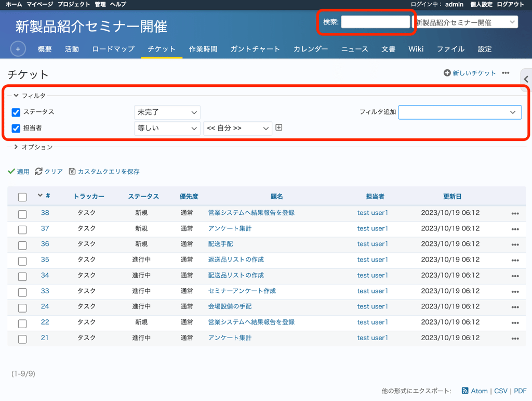The height and width of the screenshot is (401, 532).
Task: Collapse the sidebar with the chevron arrow
Action: [526, 79]
